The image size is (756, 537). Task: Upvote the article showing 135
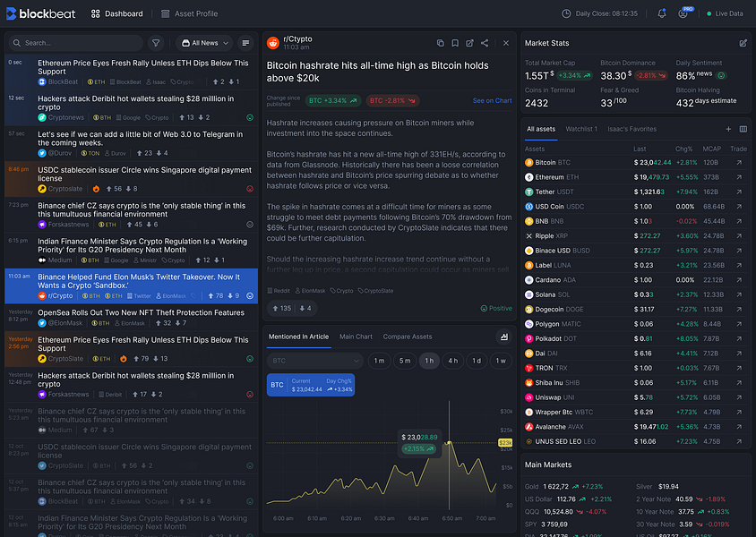click(281, 308)
